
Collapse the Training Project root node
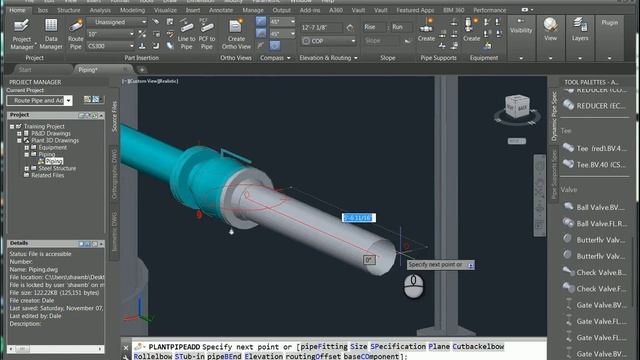coord(12,127)
